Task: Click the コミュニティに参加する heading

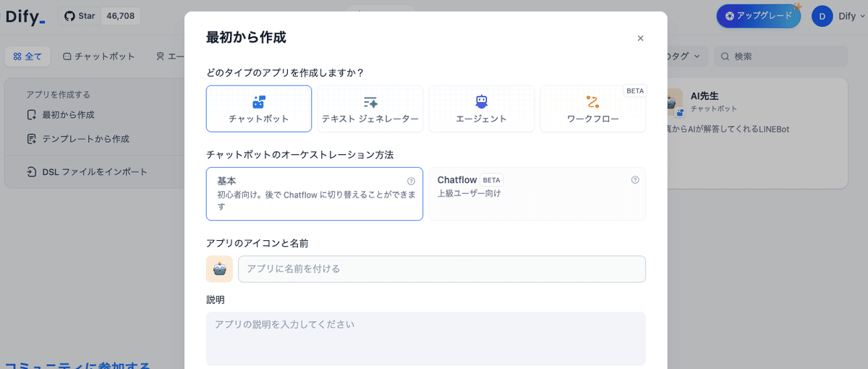Action: click(77, 364)
